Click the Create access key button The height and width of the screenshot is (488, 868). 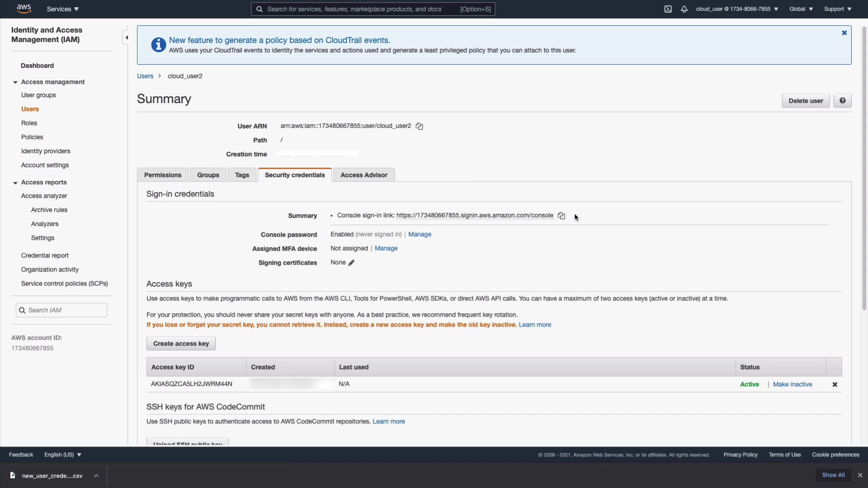tap(181, 344)
